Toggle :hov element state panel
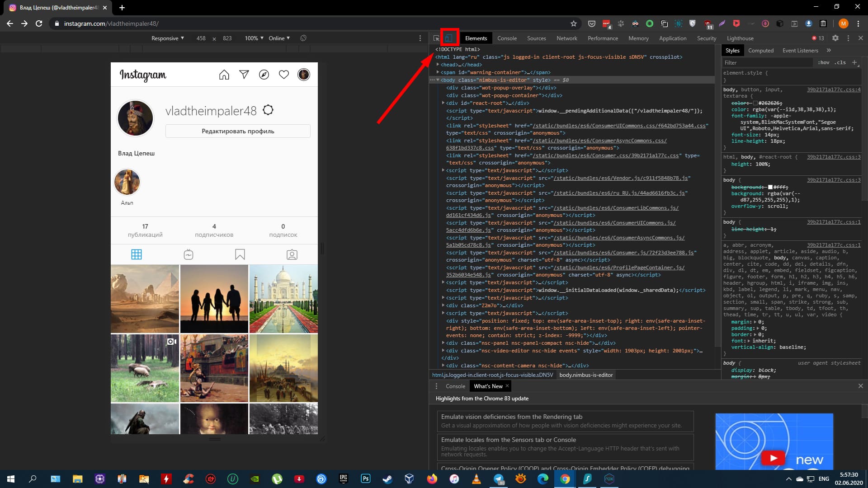 coord(823,62)
